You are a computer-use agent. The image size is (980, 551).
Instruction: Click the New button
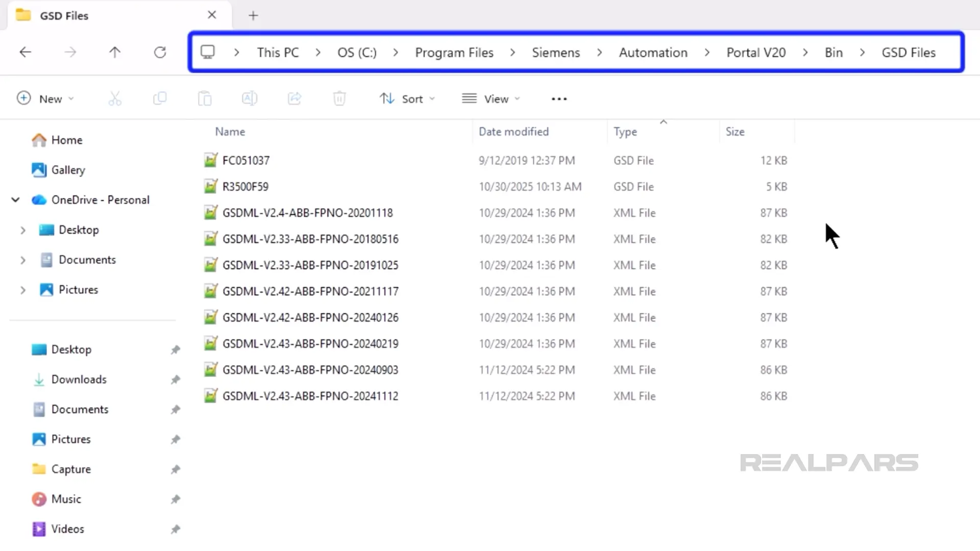pos(45,98)
